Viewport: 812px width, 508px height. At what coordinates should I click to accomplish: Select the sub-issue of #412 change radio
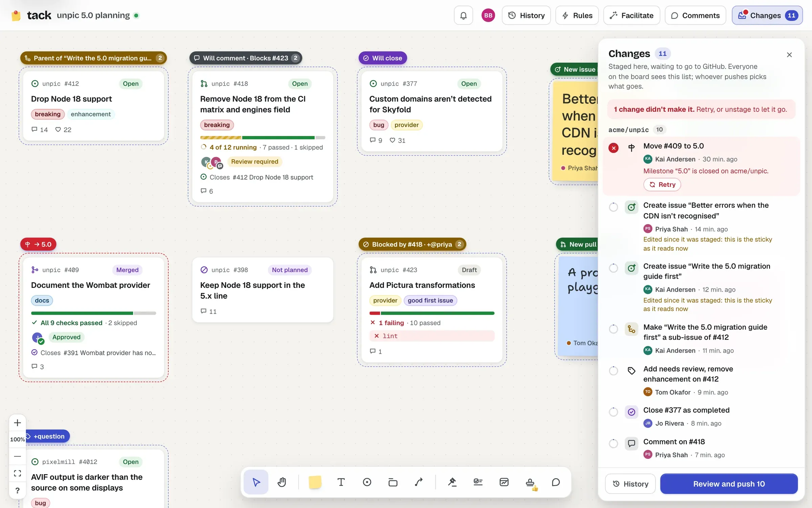613,329
